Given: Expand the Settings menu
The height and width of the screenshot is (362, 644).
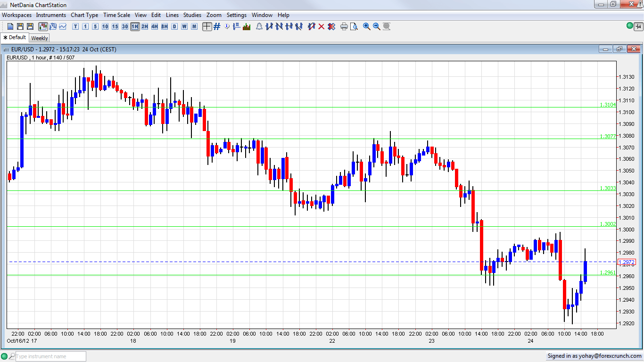Looking at the screenshot, I should pyautogui.click(x=237, y=15).
